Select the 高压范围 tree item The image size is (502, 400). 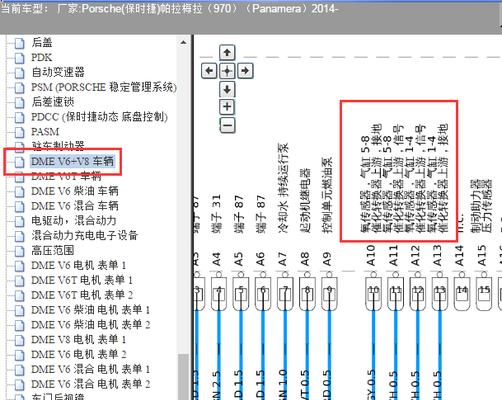(53, 250)
